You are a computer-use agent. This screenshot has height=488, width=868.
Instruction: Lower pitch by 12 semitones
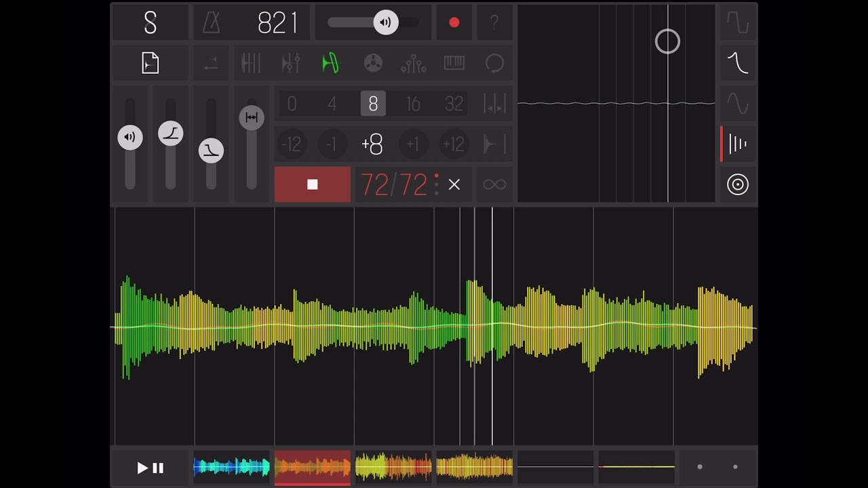(x=291, y=144)
